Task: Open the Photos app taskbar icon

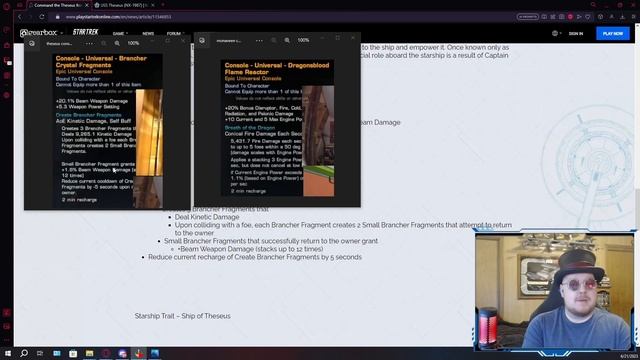Action: click(155, 353)
